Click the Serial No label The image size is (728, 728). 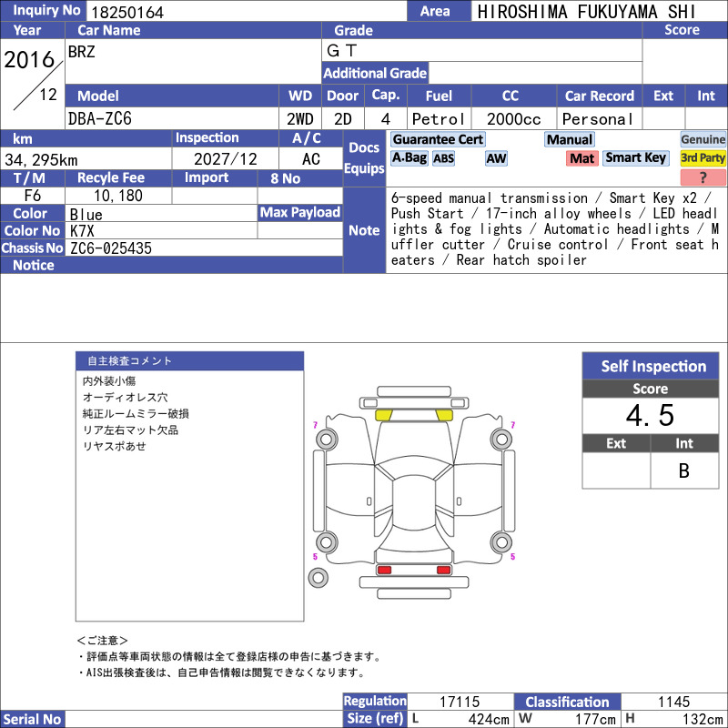click(32, 719)
